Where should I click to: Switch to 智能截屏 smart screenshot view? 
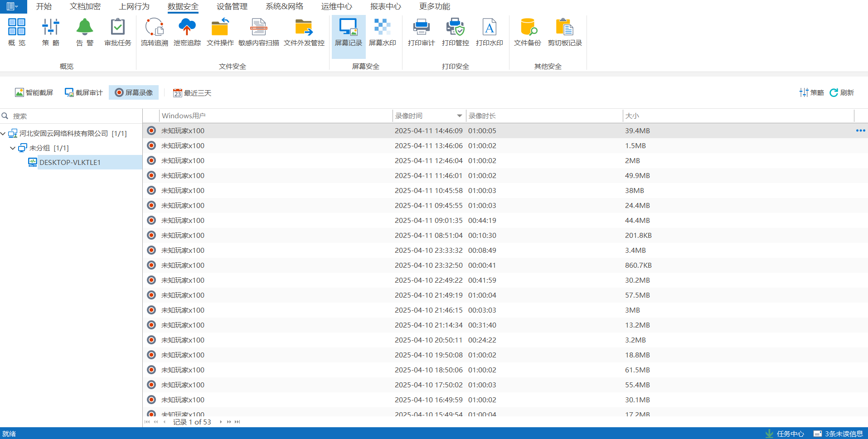pyautogui.click(x=34, y=92)
